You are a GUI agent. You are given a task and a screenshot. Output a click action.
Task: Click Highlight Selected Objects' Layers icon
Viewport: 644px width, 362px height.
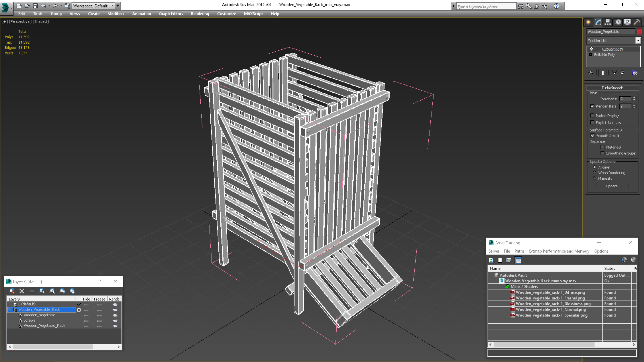(52, 291)
